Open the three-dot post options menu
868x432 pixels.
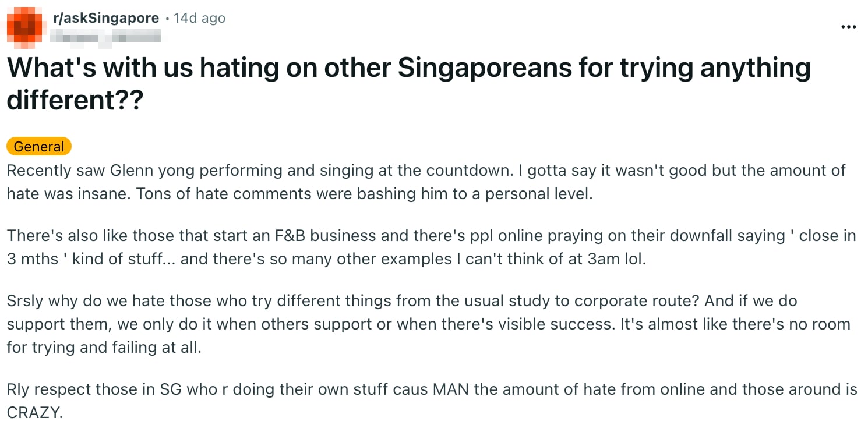click(849, 27)
